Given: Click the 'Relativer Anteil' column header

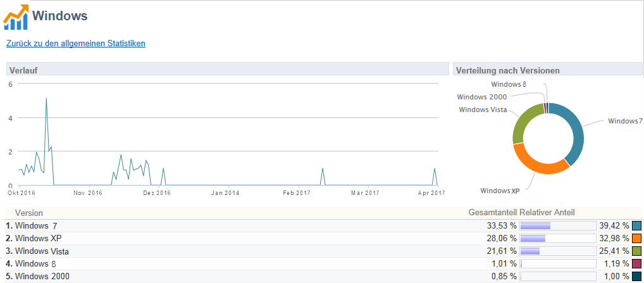Looking at the screenshot, I should click(x=547, y=213).
